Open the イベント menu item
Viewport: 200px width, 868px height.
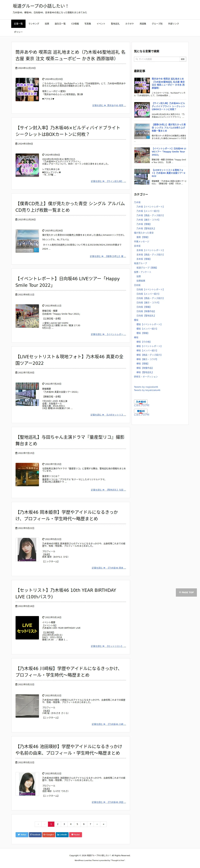(x=101, y=24)
